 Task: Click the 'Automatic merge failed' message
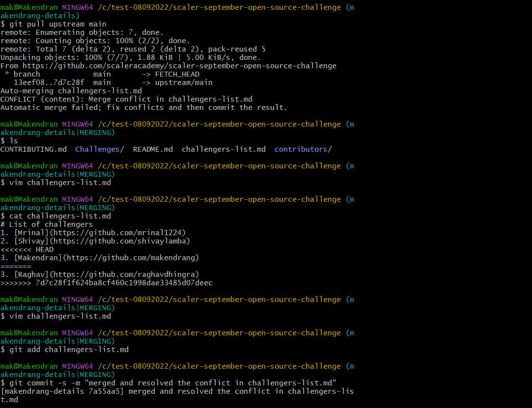pos(144,108)
